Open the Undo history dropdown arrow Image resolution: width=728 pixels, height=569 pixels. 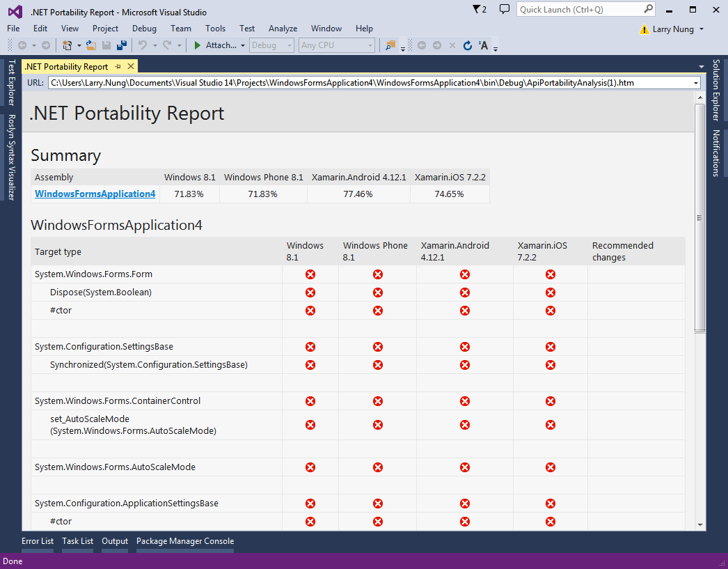[x=155, y=45]
